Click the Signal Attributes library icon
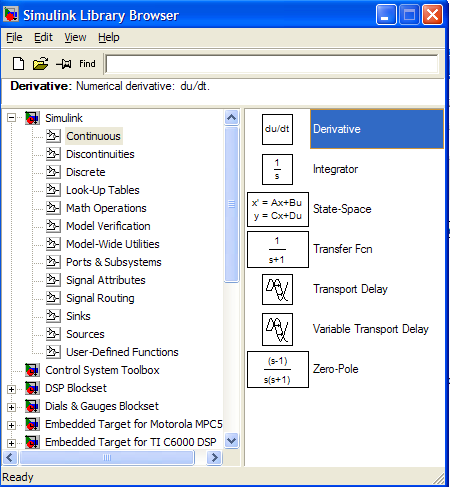Viewport: 450px width, 487px height. click(53, 280)
